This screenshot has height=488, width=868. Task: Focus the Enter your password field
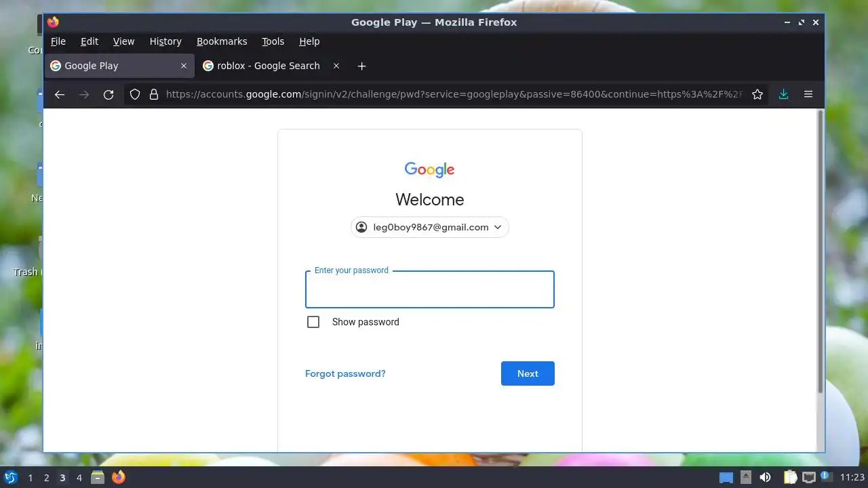[430, 289]
